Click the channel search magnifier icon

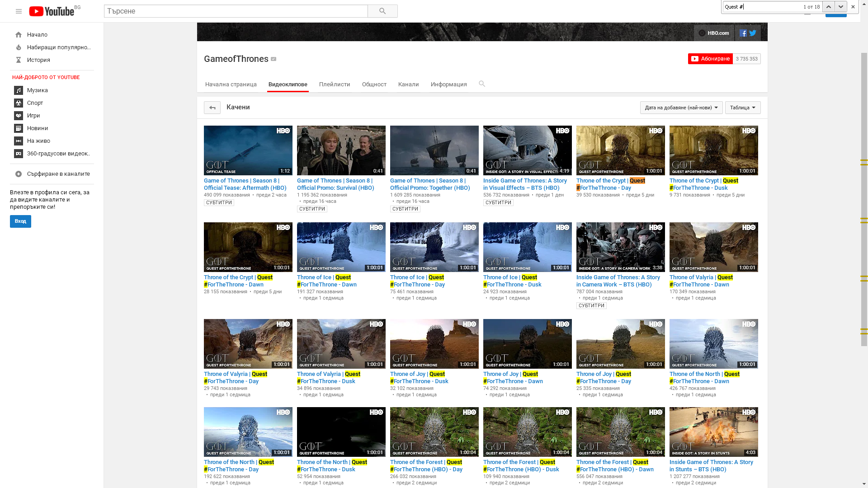coord(482,84)
